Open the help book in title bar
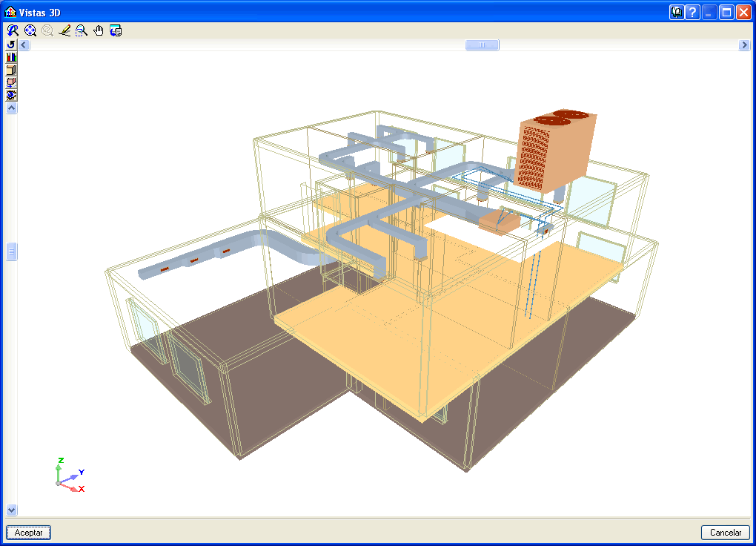756x546 pixels. 676,12
